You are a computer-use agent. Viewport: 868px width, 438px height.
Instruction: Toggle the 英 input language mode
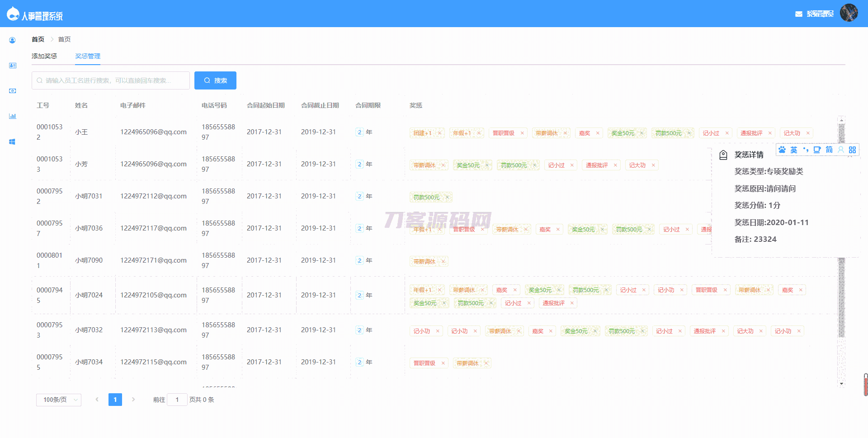[x=794, y=150]
